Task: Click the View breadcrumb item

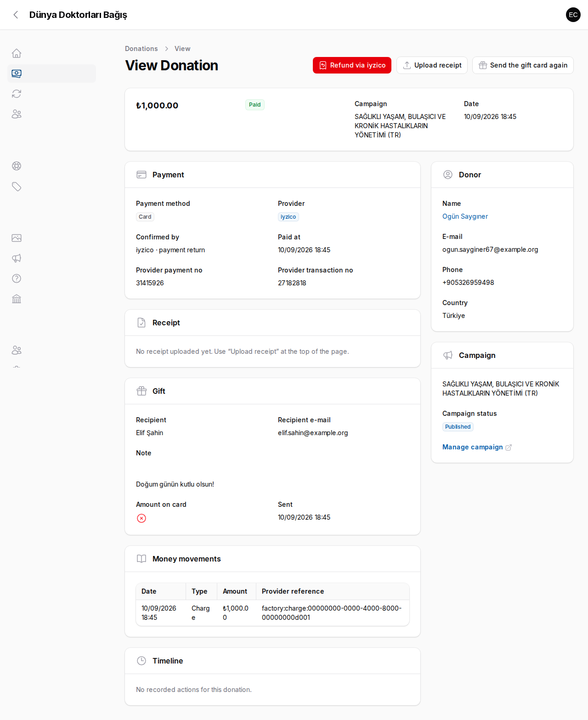Action: 182,49
